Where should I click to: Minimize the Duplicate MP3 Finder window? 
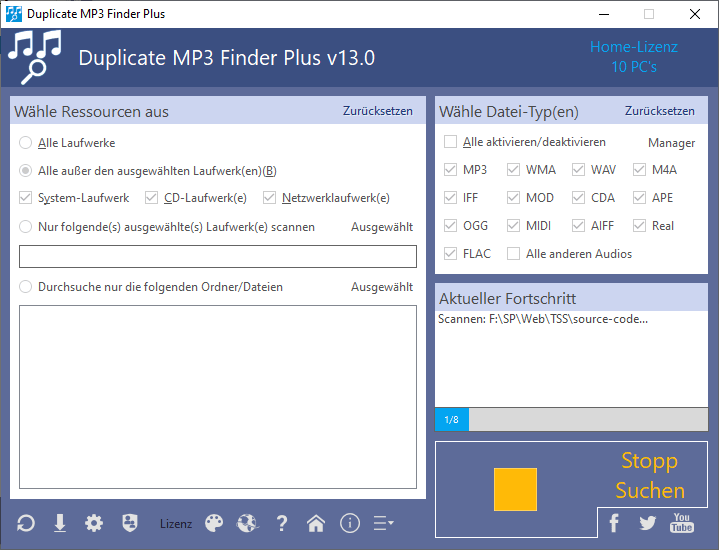604,14
